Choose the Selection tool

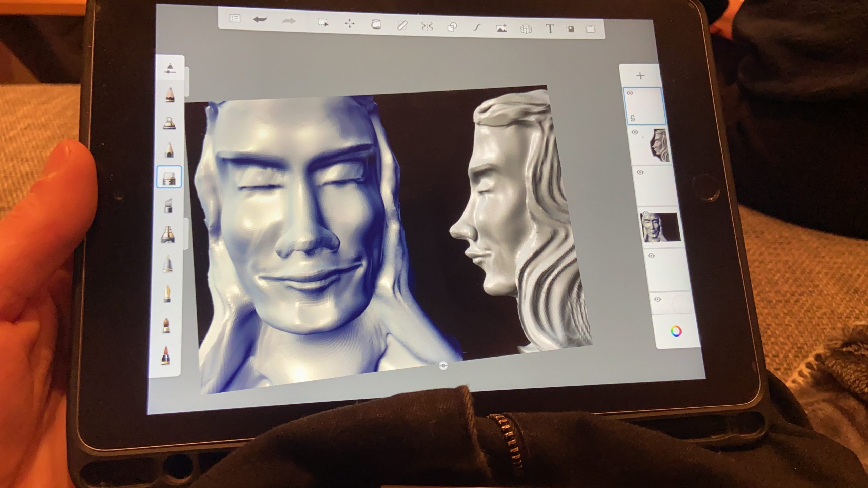coord(323,23)
